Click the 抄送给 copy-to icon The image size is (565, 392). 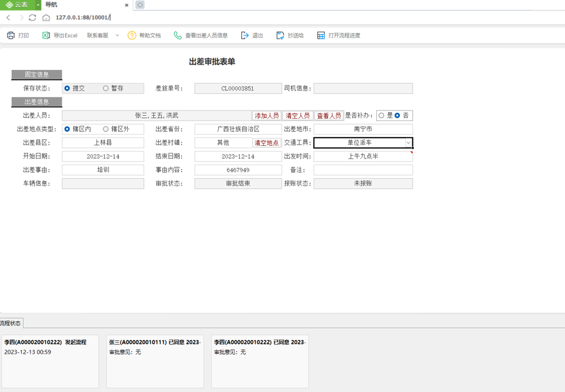tap(280, 35)
